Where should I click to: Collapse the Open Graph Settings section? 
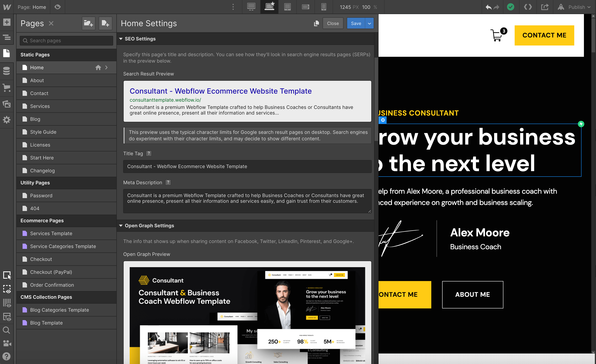point(121,225)
